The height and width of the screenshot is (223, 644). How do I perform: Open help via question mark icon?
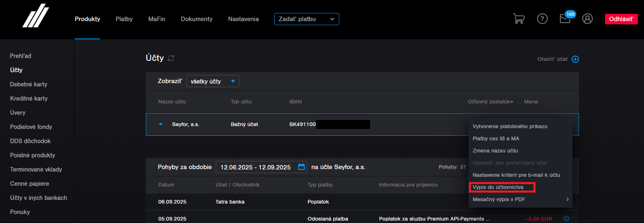coord(542,19)
